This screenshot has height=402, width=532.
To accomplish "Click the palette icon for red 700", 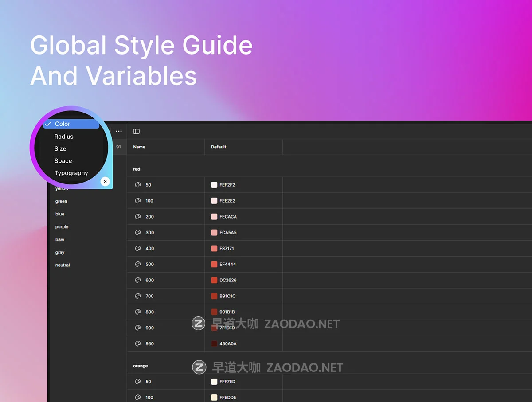I will tap(138, 296).
